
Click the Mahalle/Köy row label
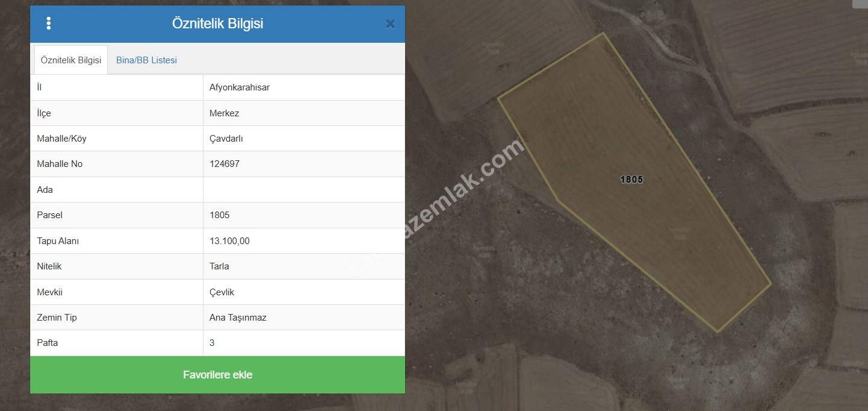point(61,139)
